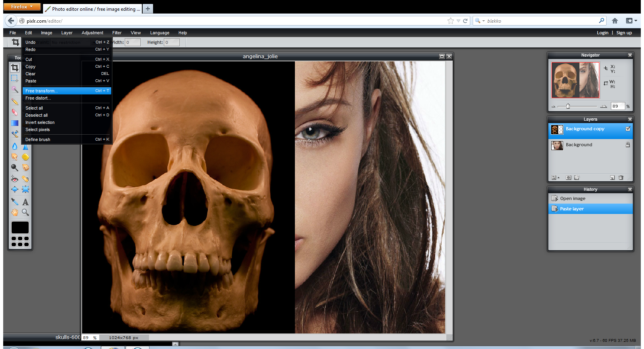Reload the page with refresh button
Screen dimensions: 644x349
465,21
